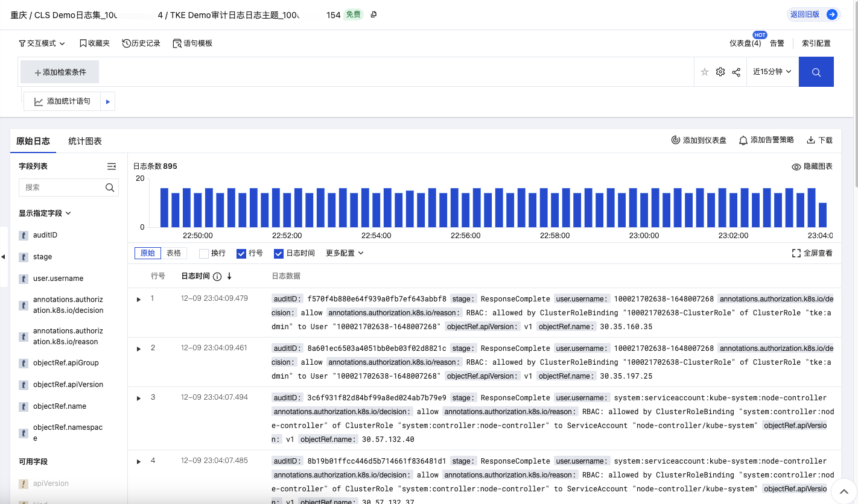Click the field search magnifier icon
The image size is (858, 504).
[110, 187]
